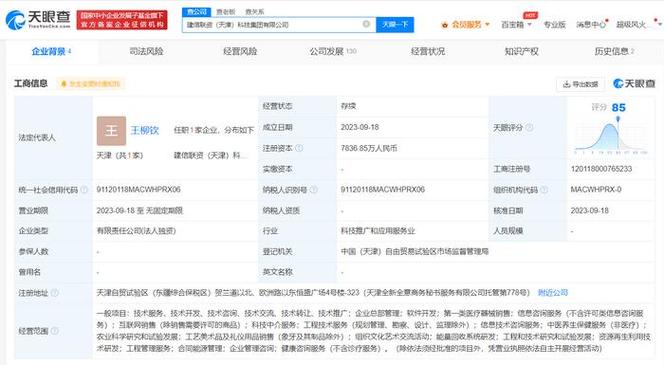Click the 经营状态 value 存续
The image size is (664, 365).
point(348,106)
